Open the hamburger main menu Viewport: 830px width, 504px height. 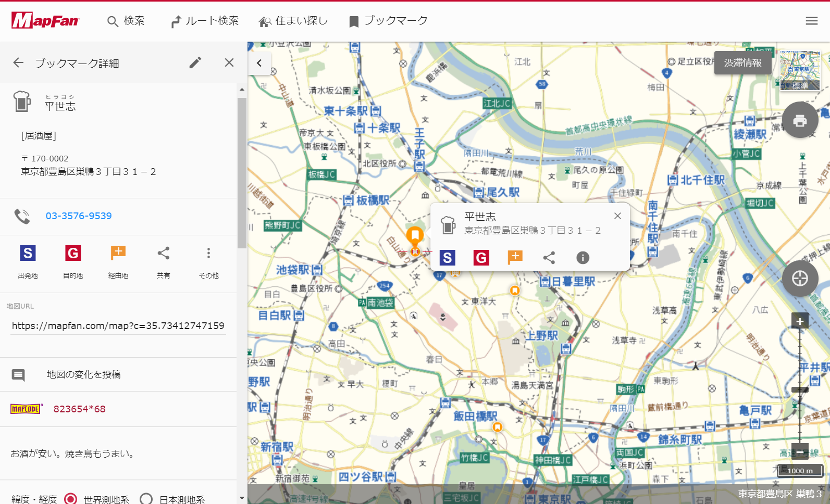pos(811,21)
